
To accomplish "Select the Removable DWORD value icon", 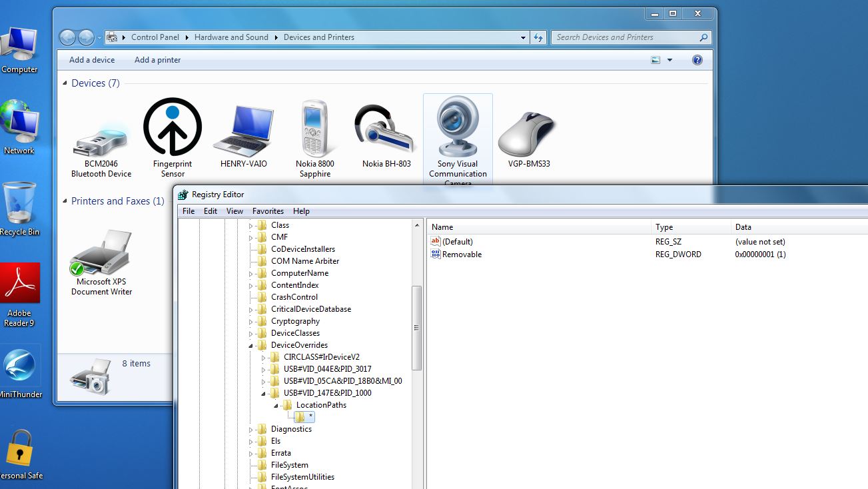I will (x=436, y=254).
